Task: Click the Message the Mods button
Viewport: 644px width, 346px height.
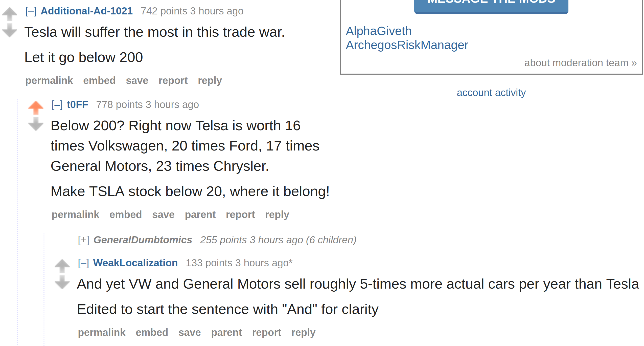Action: [x=491, y=6]
